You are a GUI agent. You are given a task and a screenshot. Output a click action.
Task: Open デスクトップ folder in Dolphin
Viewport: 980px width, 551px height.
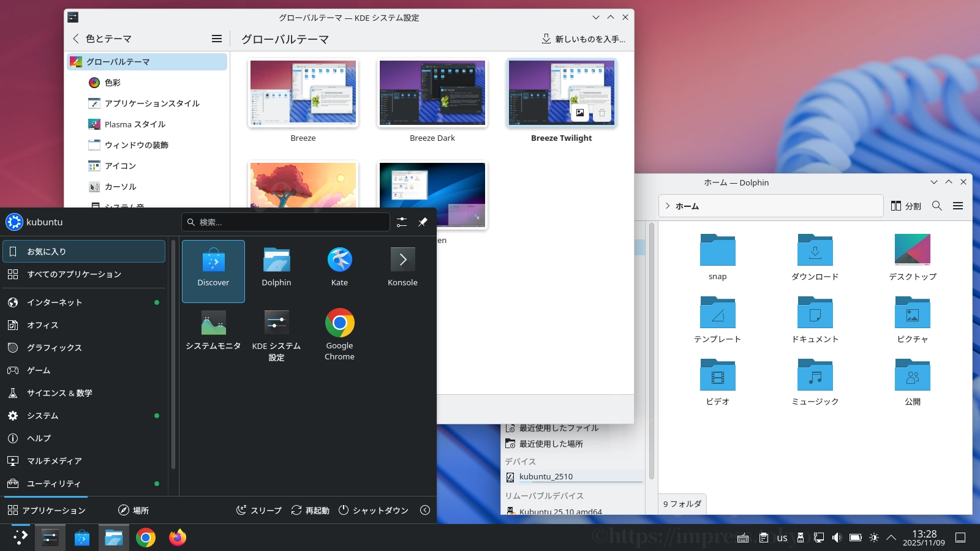(913, 257)
